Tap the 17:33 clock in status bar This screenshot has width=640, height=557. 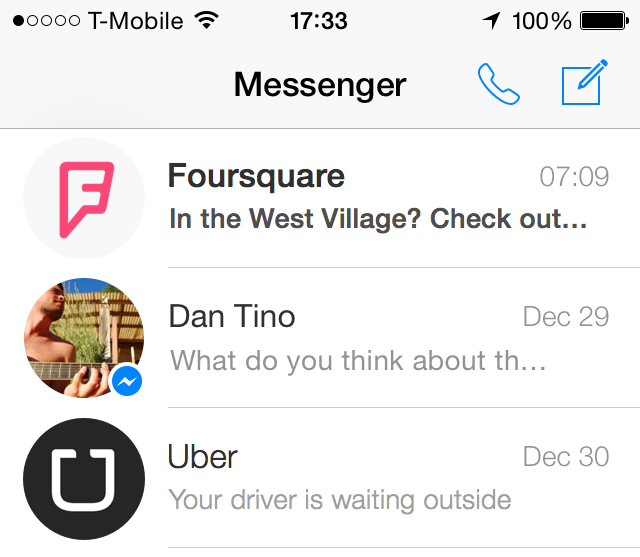click(x=319, y=21)
